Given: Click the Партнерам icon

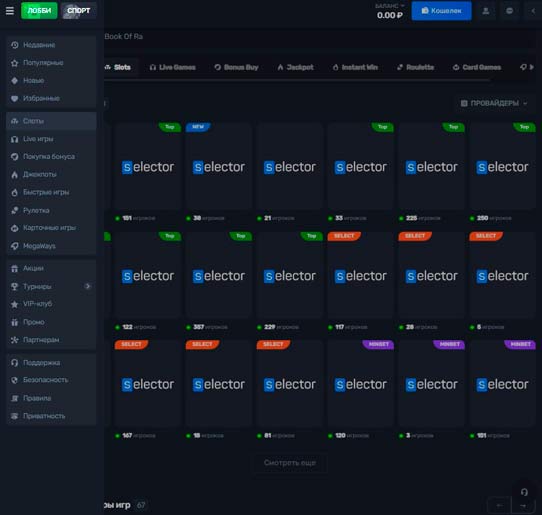Looking at the screenshot, I should [15, 340].
